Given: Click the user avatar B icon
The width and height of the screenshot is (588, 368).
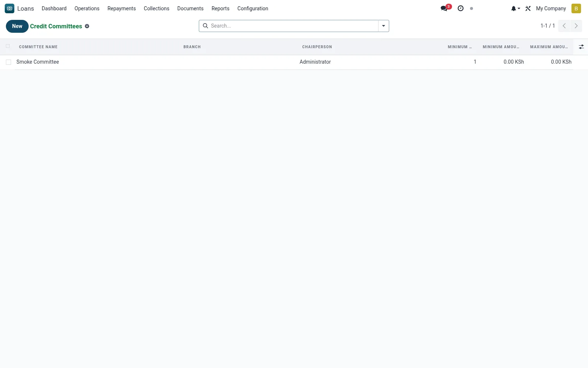Looking at the screenshot, I should tap(576, 8).
